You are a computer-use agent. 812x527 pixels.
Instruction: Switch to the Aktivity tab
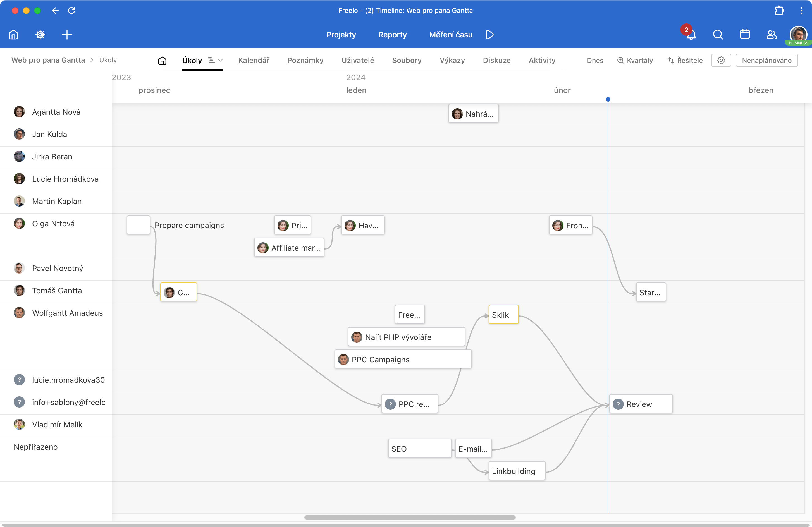click(x=542, y=60)
